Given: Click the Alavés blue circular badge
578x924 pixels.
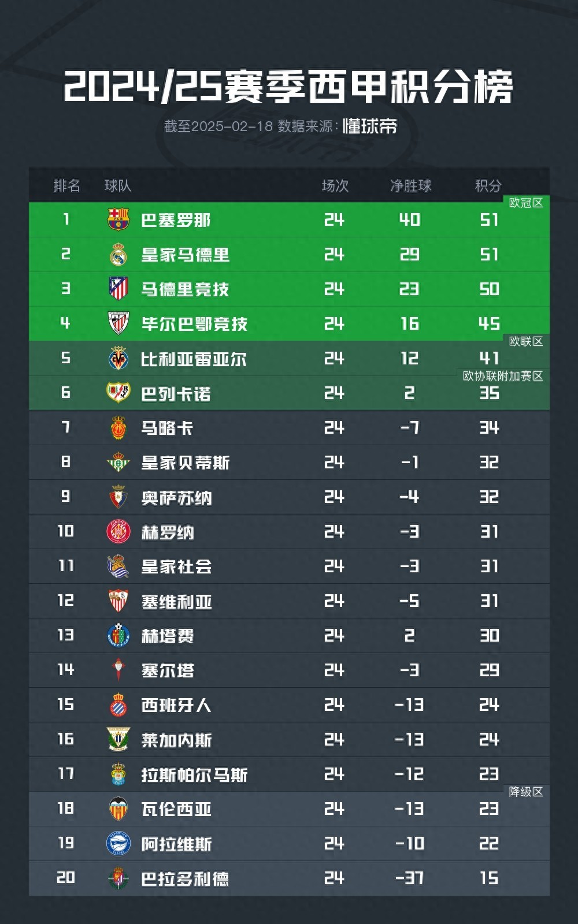Looking at the screenshot, I should coord(118,843).
